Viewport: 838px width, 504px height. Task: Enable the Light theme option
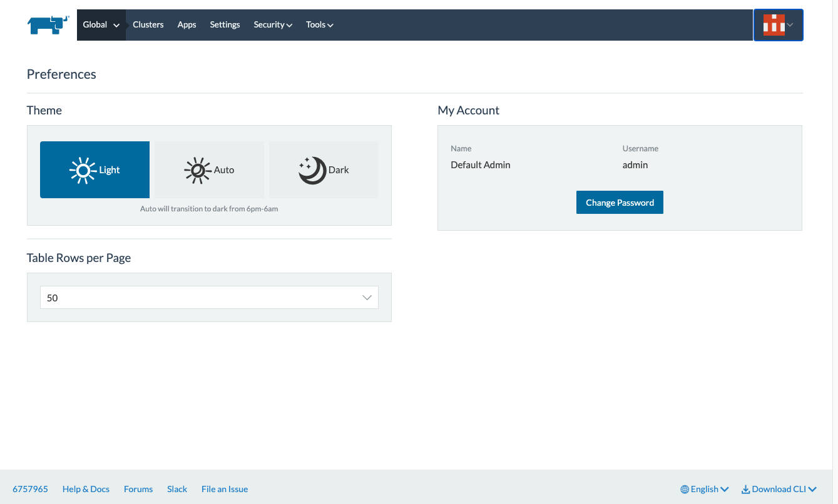tap(95, 169)
